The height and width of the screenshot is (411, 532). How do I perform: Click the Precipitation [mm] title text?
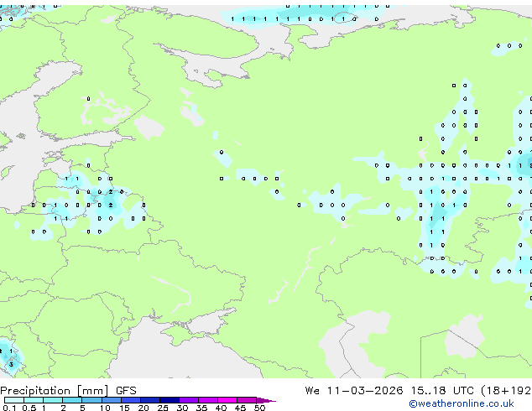(55, 391)
